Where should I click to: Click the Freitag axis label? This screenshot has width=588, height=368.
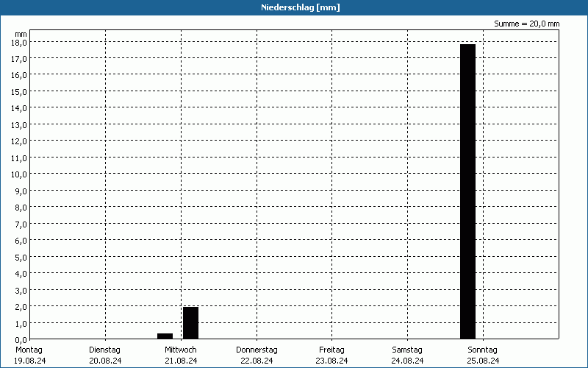(x=331, y=350)
